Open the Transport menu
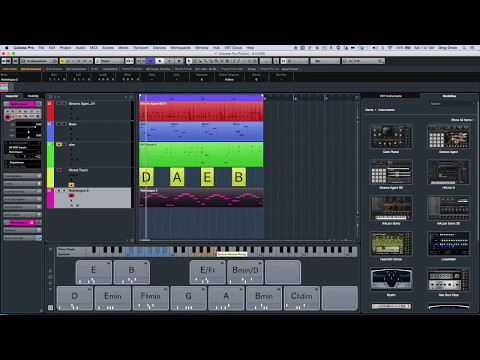The image size is (480, 360). [140, 48]
